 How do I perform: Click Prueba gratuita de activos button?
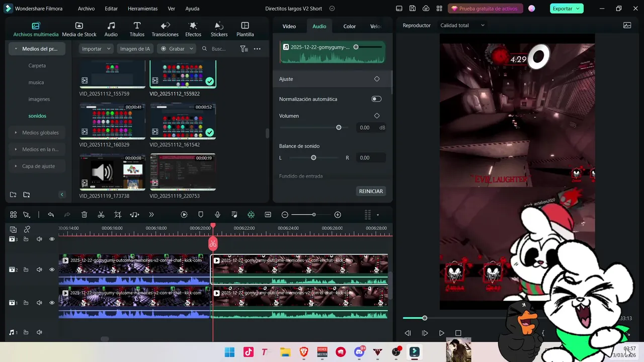click(485, 9)
